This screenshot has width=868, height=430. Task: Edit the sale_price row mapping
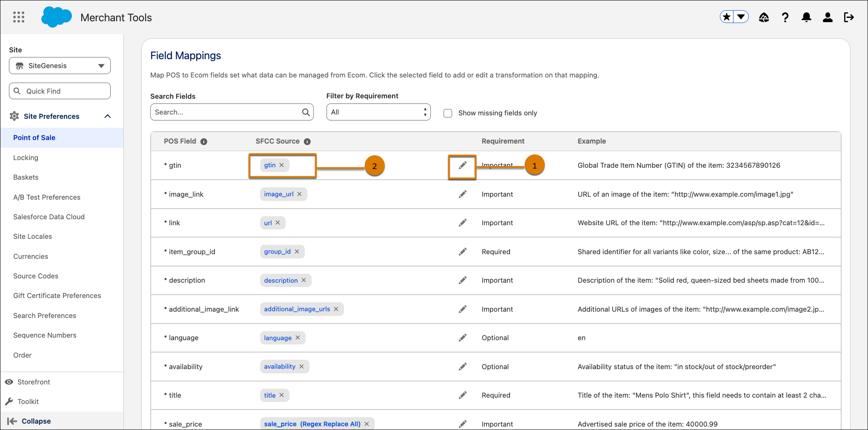click(462, 424)
